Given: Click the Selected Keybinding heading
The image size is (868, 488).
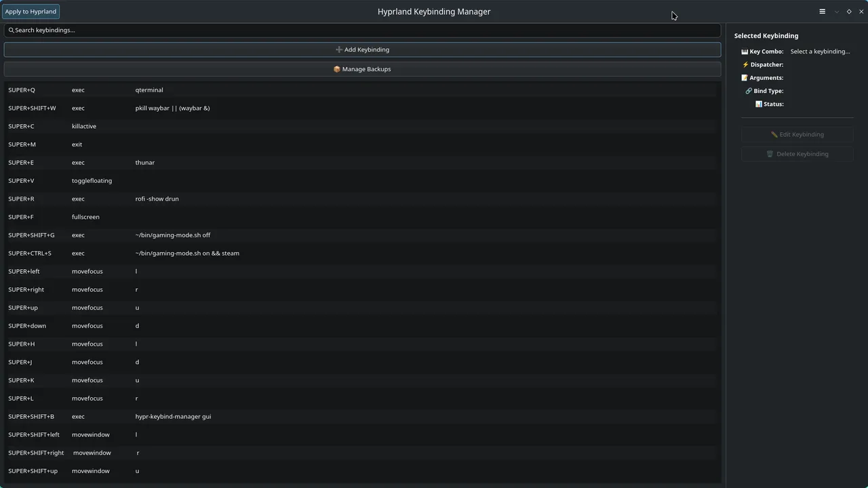Looking at the screenshot, I should point(766,36).
